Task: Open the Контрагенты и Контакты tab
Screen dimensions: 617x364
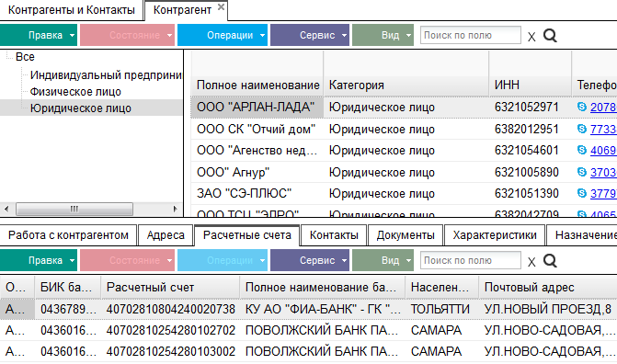Action: click(71, 10)
